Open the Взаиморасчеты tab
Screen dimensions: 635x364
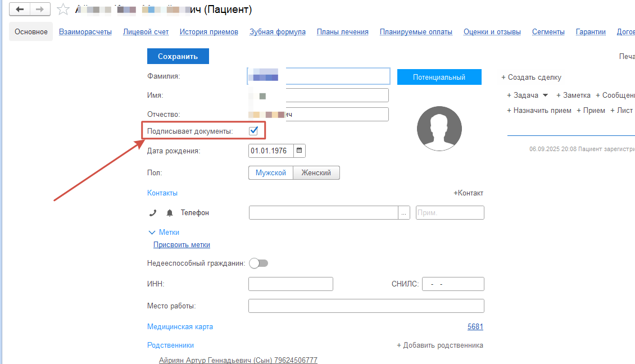[85, 31]
